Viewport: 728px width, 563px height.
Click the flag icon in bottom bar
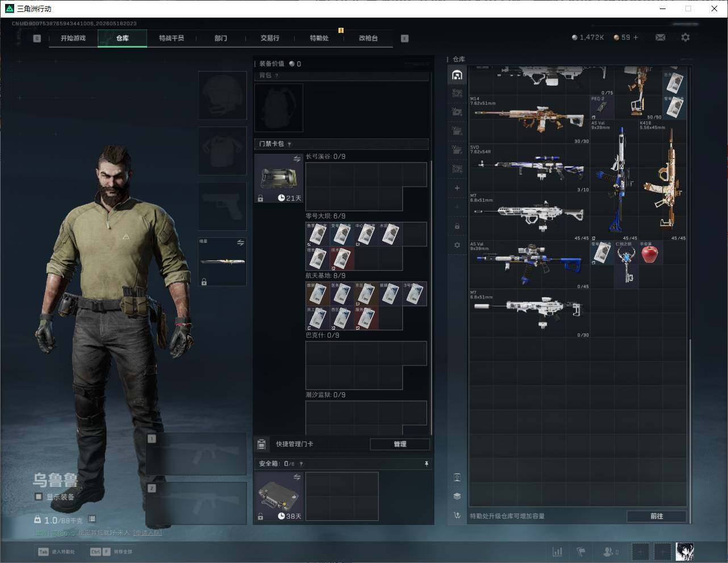pos(581,552)
